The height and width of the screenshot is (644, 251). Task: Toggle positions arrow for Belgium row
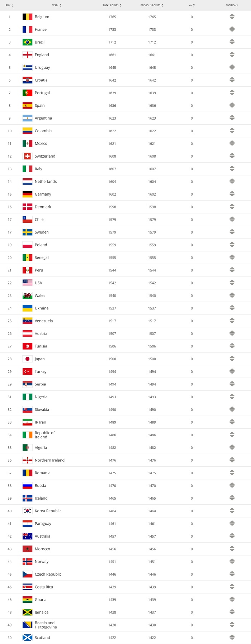click(232, 17)
